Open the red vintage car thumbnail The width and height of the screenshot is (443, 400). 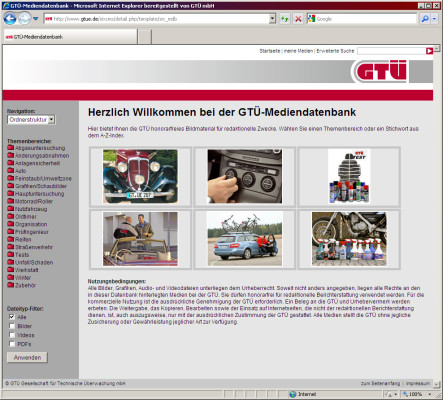[x=140, y=176]
